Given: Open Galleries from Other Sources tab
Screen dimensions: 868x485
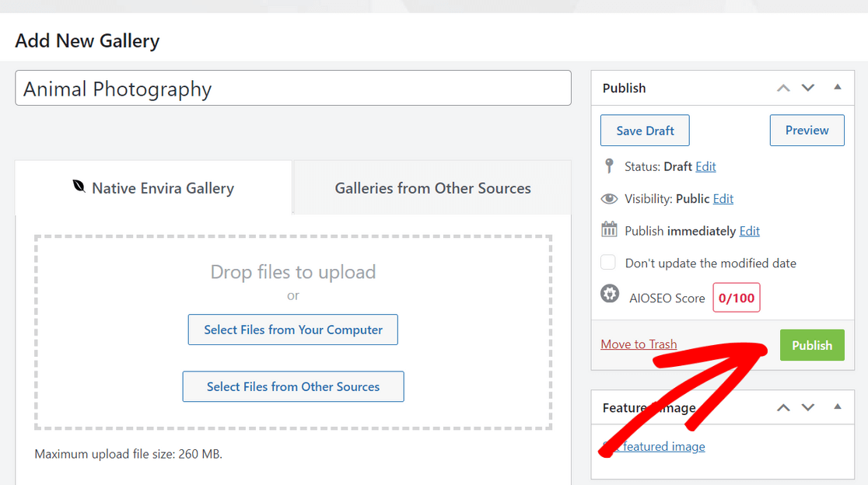Looking at the screenshot, I should [x=432, y=188].
